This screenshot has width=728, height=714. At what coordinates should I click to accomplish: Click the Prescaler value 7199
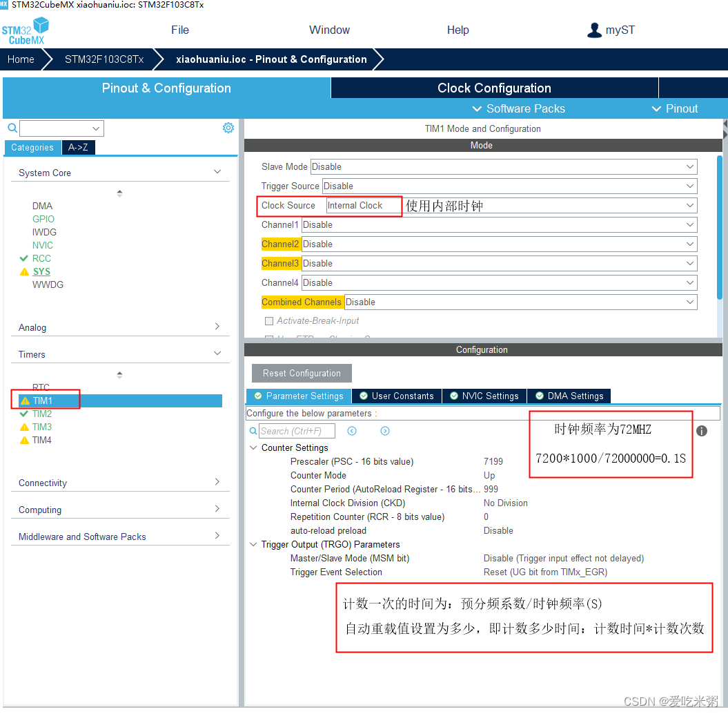pos(493,462)
